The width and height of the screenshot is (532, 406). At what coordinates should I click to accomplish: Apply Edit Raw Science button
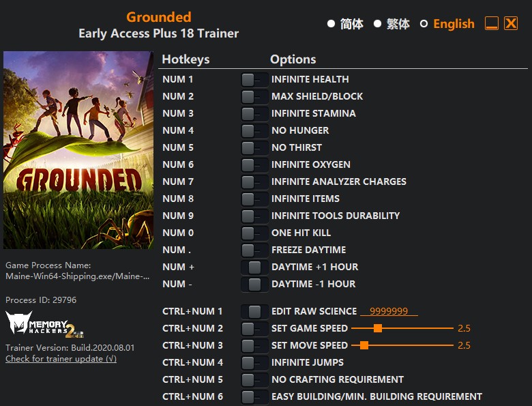point(254,312)
